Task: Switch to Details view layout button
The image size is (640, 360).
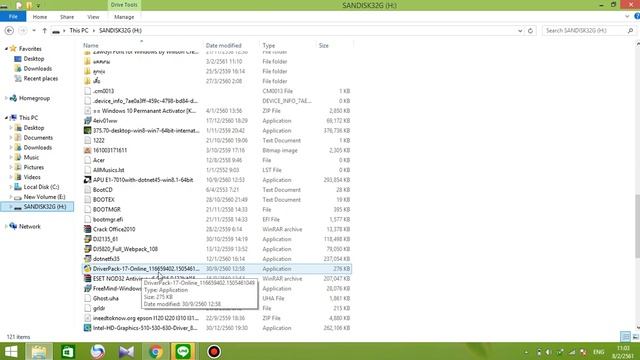Action: [x=625, y=337]
